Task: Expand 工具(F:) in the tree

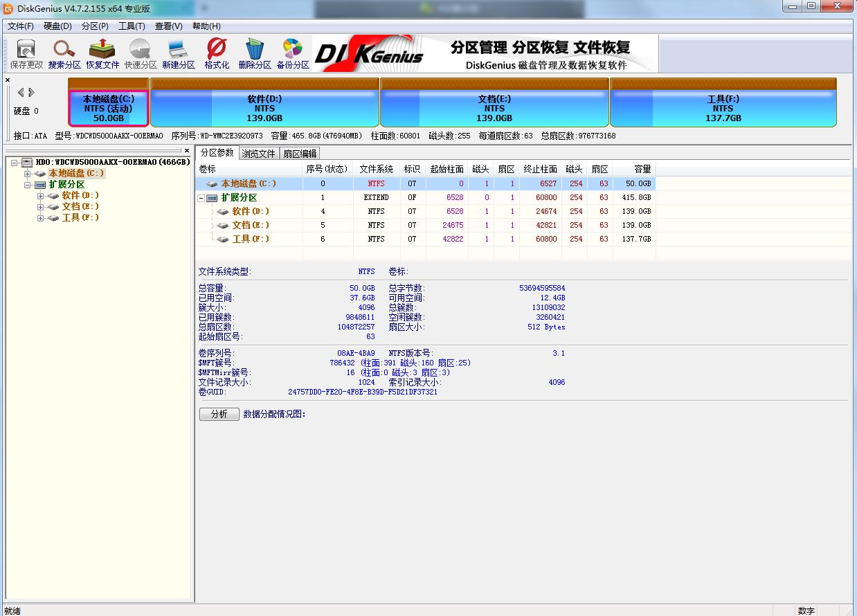Action: [40, 218]
